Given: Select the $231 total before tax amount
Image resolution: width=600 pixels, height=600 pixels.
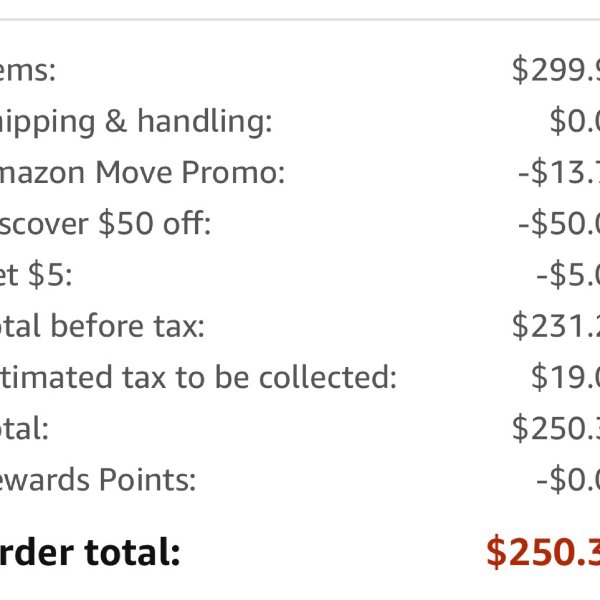Looking at the screenshot, I should [556, 326].
